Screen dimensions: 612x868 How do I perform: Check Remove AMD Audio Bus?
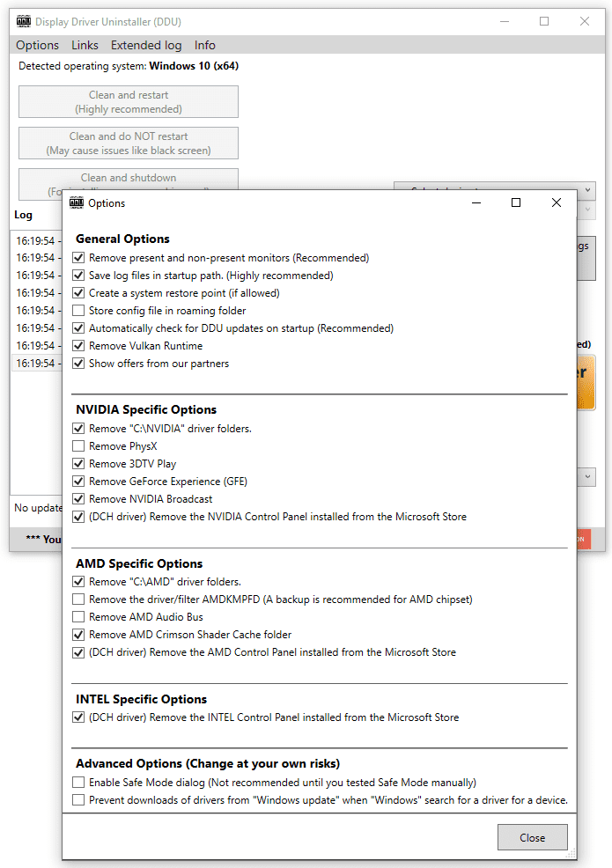78,617
